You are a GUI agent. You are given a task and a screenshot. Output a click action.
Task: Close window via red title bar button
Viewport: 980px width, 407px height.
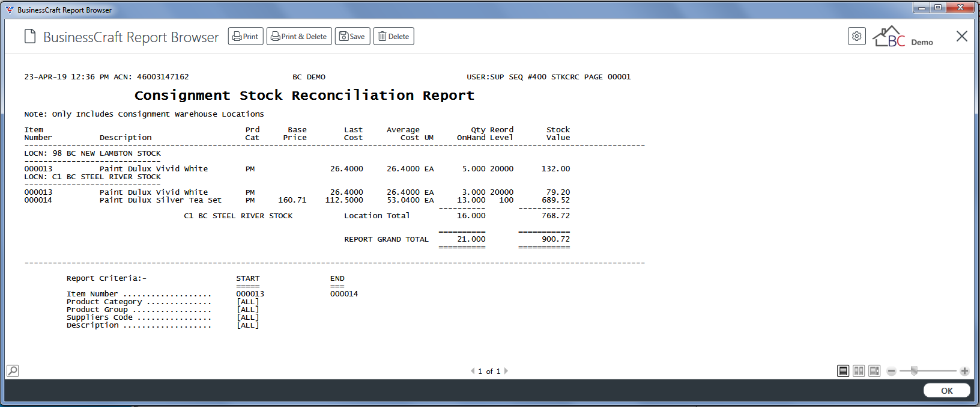tap(961, 7)
